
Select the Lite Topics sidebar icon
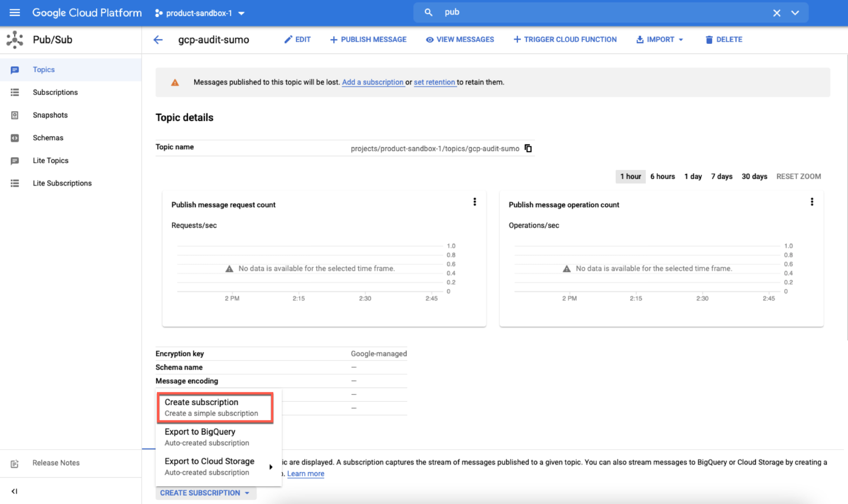[x=15, y=161]
